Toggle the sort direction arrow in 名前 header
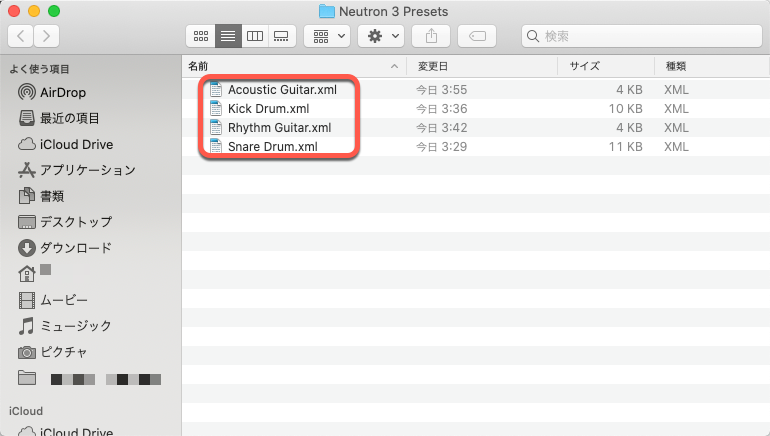This screenshot has height=436, width=770. tap(394, 66)
